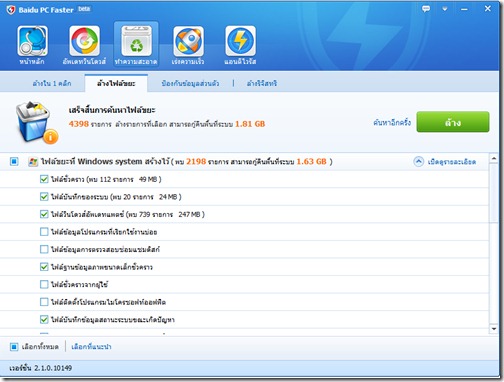The height and width of the screenshot is (382, 504).
Task: Uncheck ไฟล์บันทึกข้อมูลสถานะระบบขณะเกิดปัญหา checkbox
Action: coord(44,320)
